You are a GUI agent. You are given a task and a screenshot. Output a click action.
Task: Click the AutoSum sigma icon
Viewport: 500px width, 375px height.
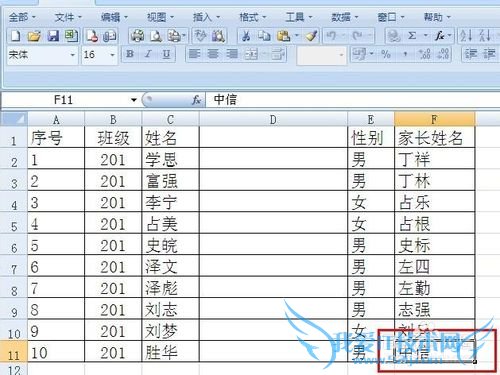point(412,36)
